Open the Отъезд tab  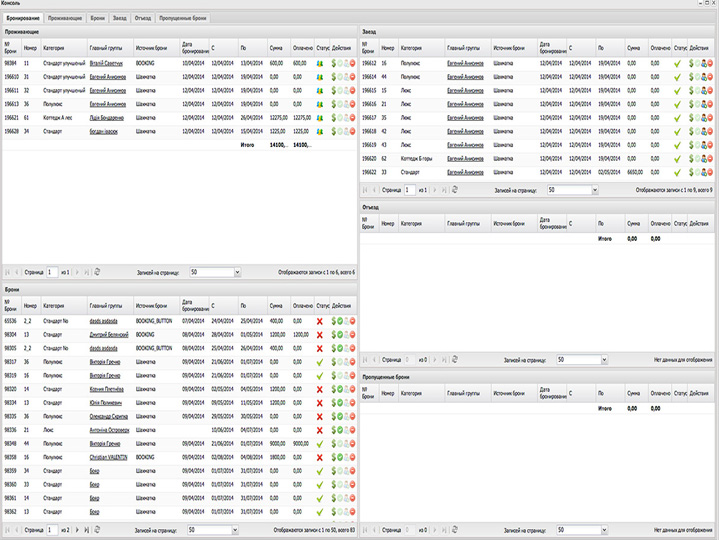click(x=142, y=18)
